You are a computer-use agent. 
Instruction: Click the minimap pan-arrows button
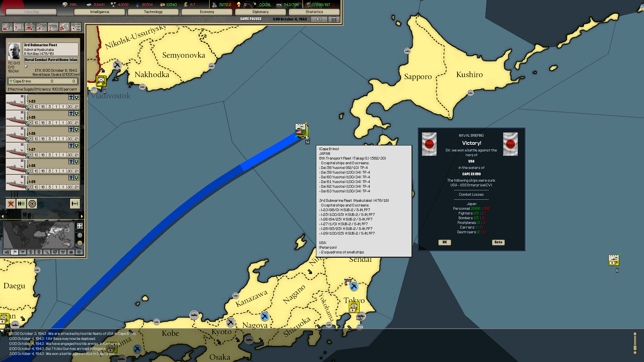(x=79, y=226)
